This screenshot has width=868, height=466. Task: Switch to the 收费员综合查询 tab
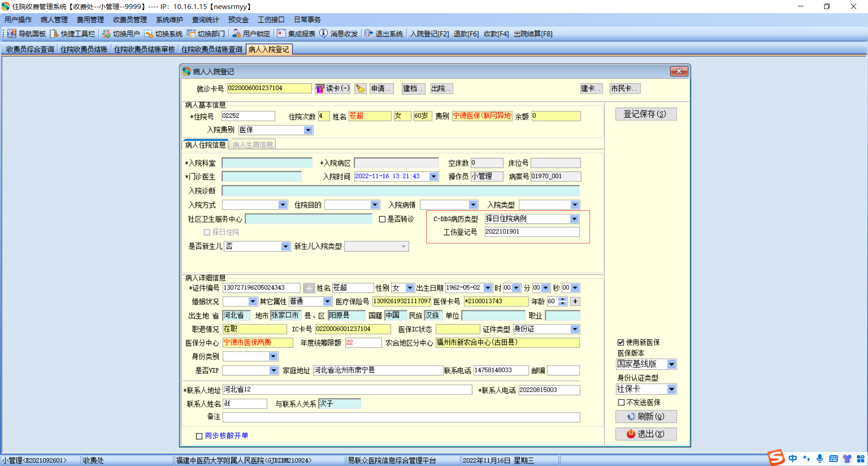30,49
